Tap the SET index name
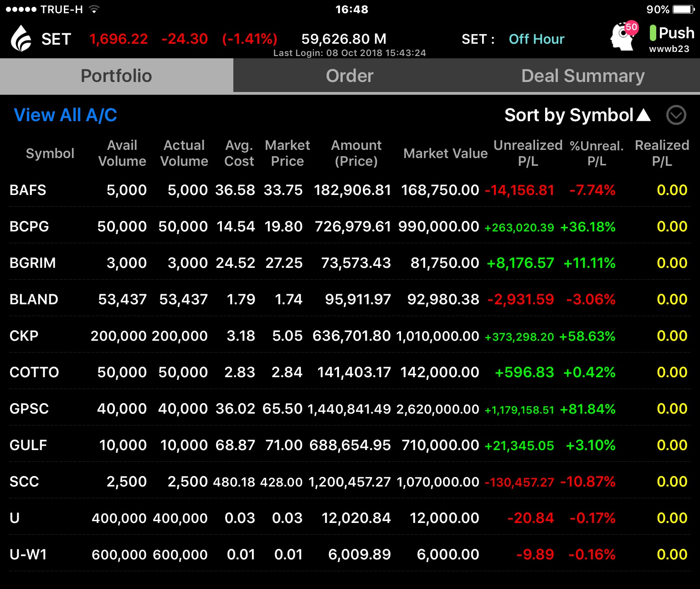This screenshot has width=700, height=589. tap(56, 39)
